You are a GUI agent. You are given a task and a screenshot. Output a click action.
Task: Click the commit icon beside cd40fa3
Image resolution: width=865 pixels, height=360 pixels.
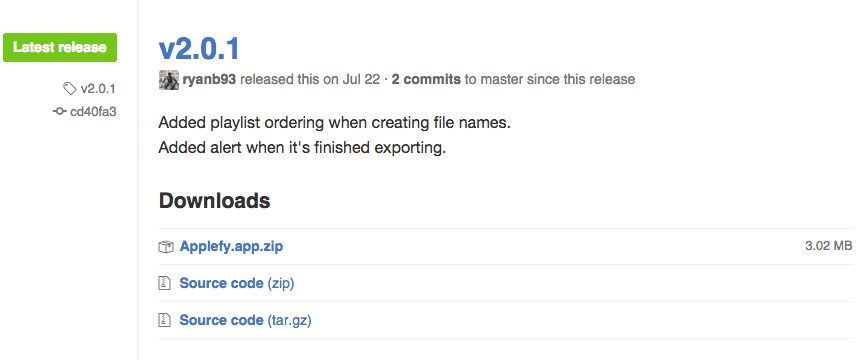point(60,112)
